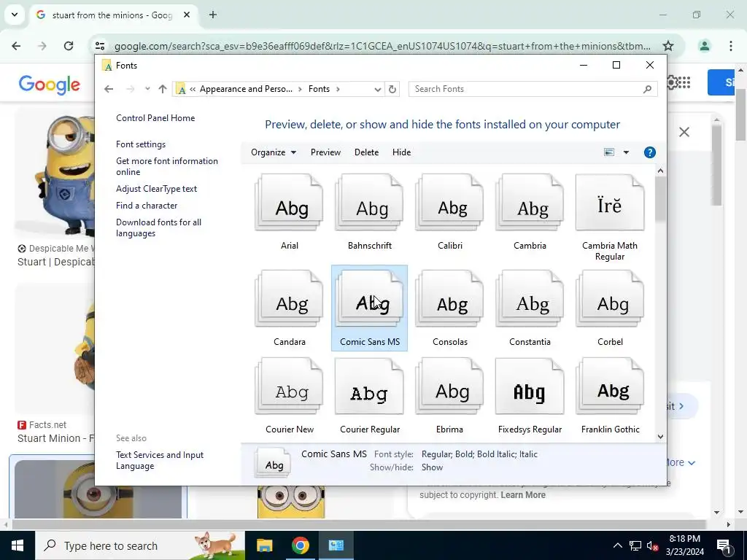The image size is (747, 560).
Task: Expand the hidden breadcrumb path chevrons
Action: pos(193,89)
